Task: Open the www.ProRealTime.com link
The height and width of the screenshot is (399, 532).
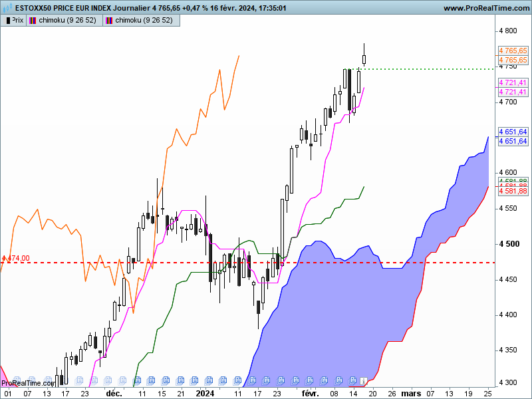Action: 487,8
